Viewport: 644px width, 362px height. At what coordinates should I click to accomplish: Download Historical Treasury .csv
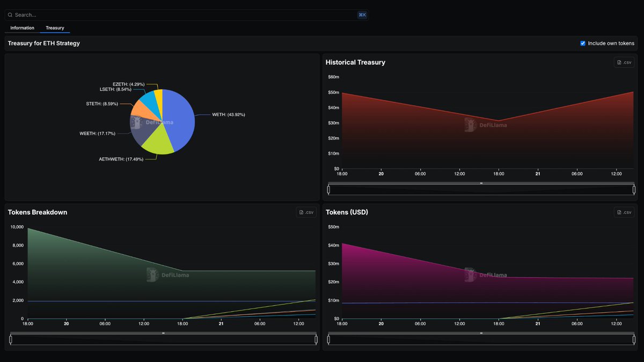click(x=624, y=62)
